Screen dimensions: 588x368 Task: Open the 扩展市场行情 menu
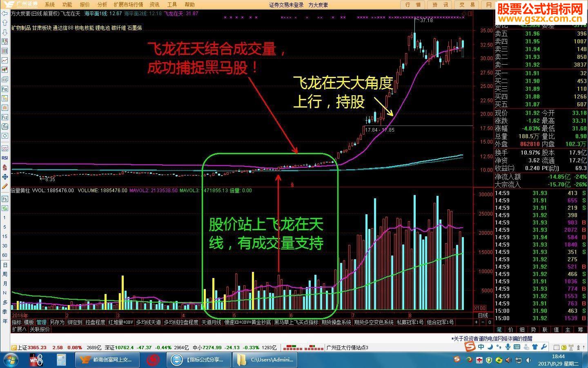point(129,4)
